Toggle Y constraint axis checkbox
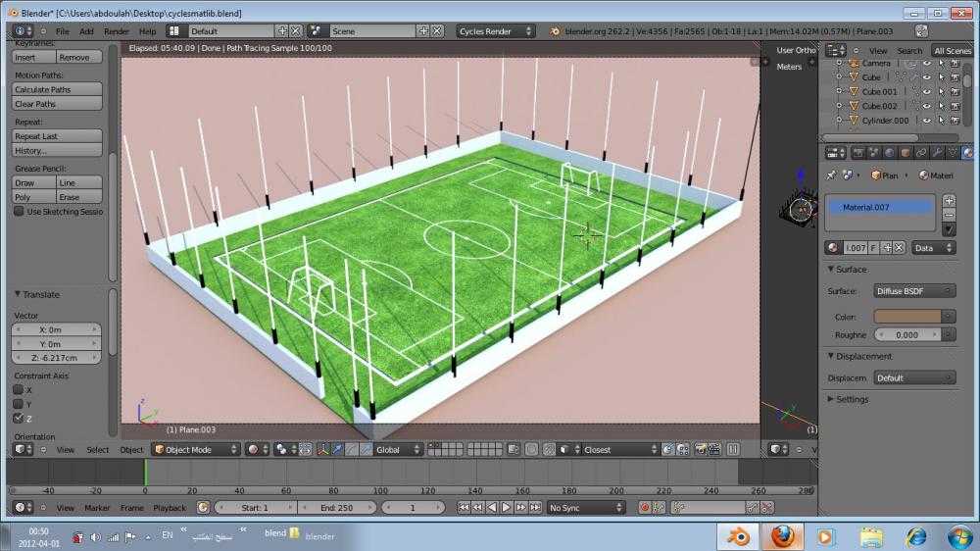Screen dimensions: 980x551 click(x=18, y=403)
